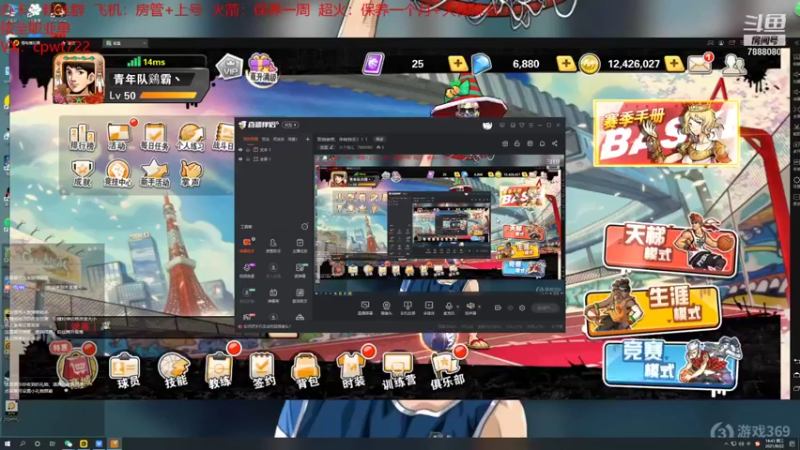Select fourth scene tab in streaming app
Viewport: 800px width, 450px height.
pyautogui.click(x=292, y=139)
